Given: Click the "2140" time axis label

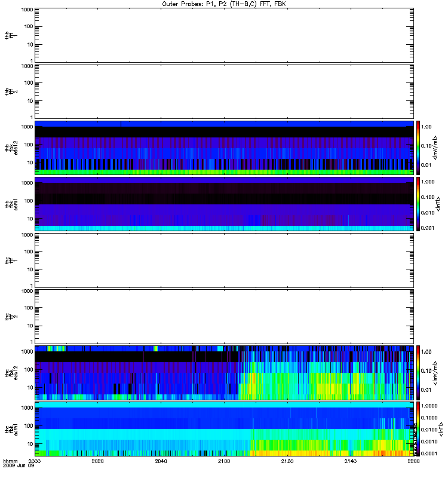Looking at the screenshot, I should point(351,461).
